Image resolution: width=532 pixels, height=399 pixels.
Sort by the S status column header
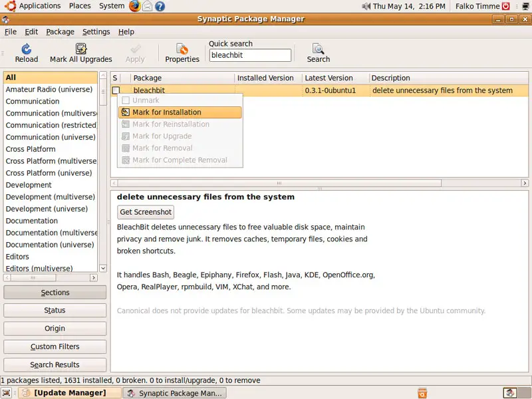click(115, 78)
